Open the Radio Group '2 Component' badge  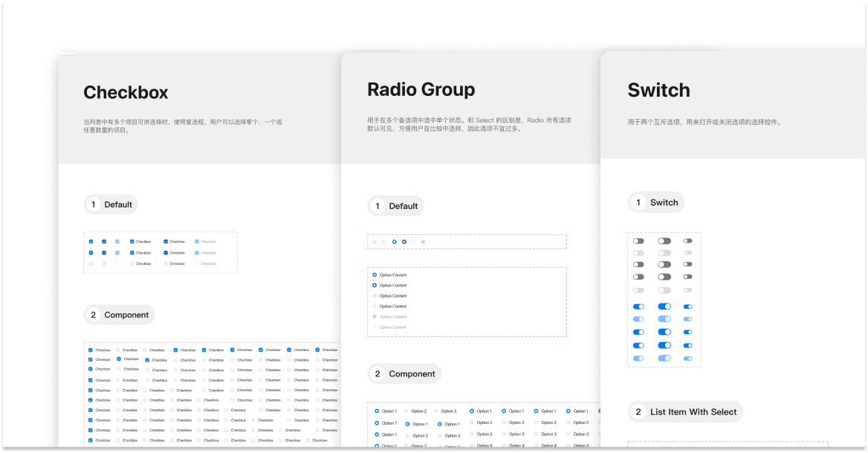(x=404, y=373)
